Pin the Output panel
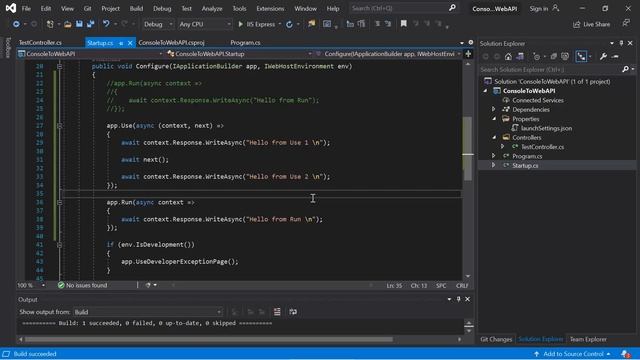This screenshot has height=360, width=640. [x=458, y=299]
